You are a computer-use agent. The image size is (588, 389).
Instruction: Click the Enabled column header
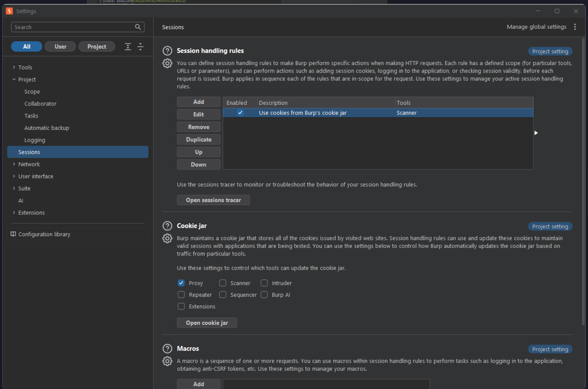click(240, 103)
